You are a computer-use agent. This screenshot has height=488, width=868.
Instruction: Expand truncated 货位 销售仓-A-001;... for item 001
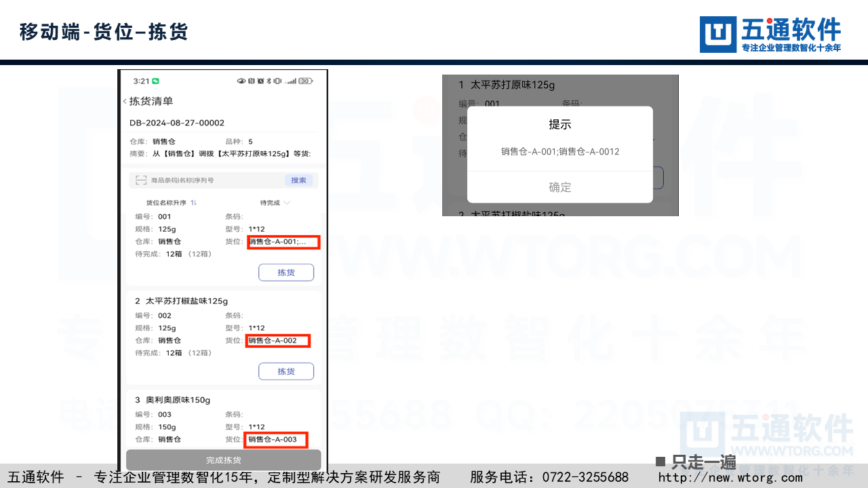pos(283,242)
